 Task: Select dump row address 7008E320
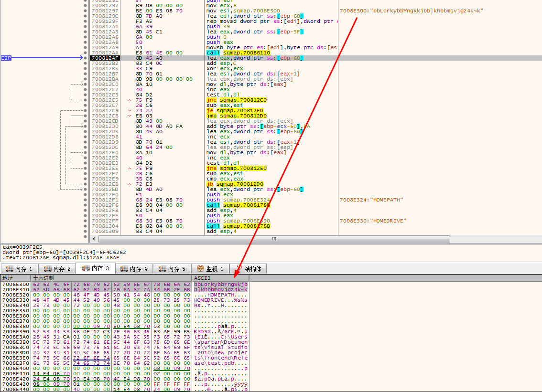click(16, 295)
